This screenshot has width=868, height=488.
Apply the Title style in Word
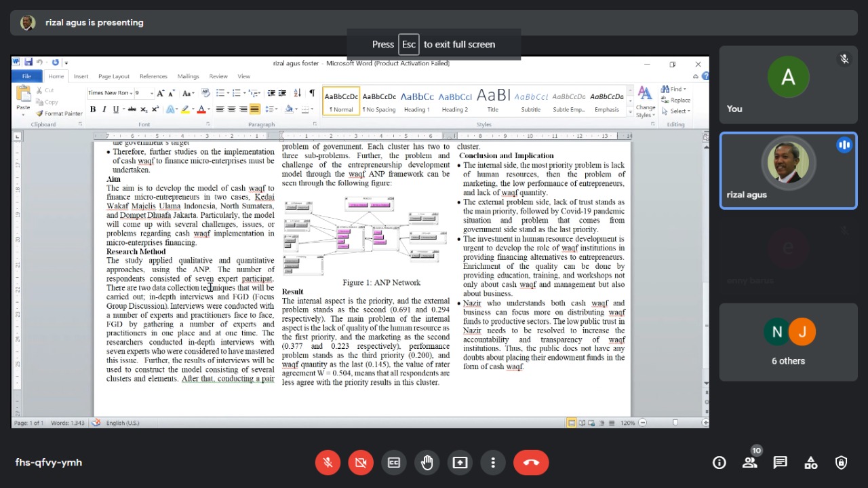click(x=493, y=101)
